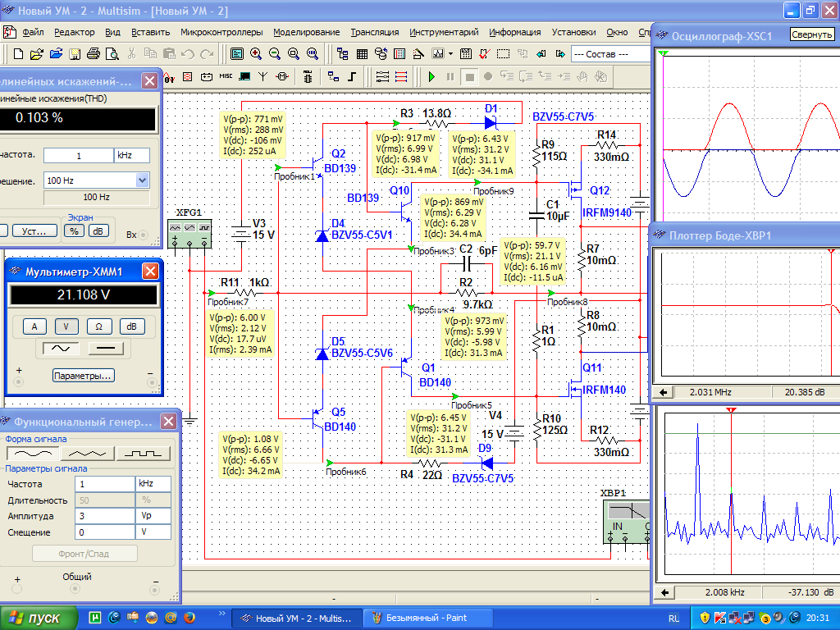Click Свернуть button on oscilloscope window
Screen dimensions: 840x630
click(811, 34)
